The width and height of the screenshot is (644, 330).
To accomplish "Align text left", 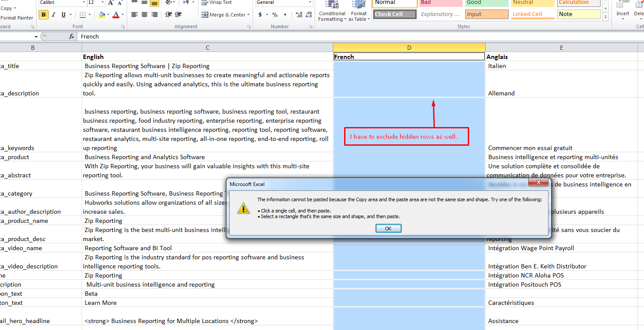I will (135, 15).
